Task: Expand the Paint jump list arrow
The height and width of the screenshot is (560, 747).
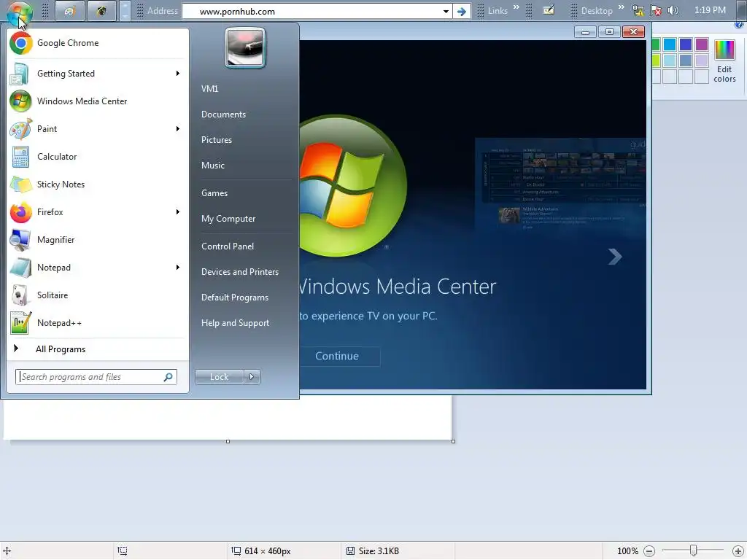Action: point(178,129)
